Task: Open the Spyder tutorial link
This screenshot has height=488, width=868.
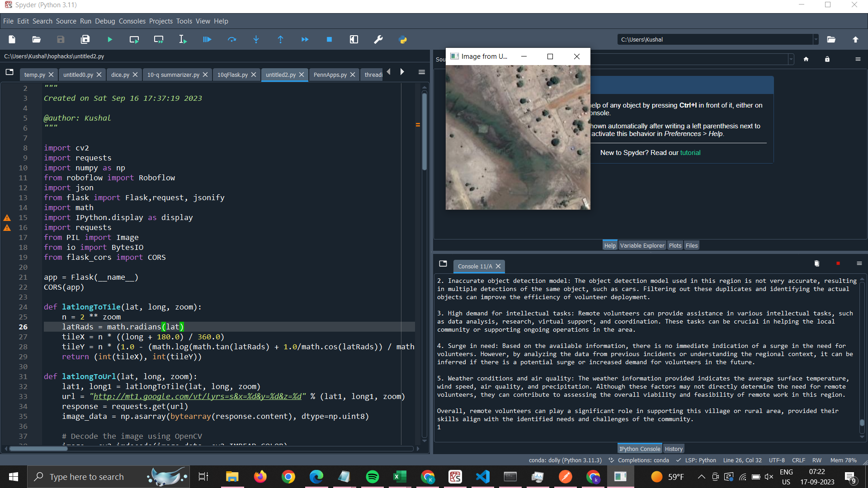Action: (690, 153)
